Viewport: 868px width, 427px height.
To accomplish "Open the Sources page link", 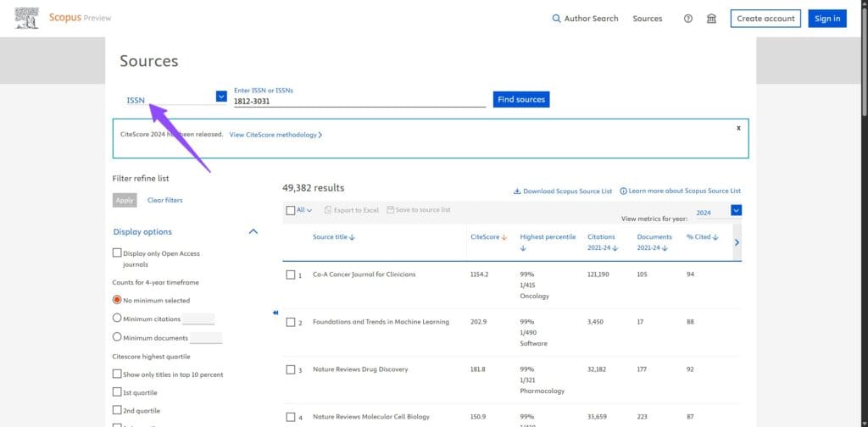I will [647, 19].
